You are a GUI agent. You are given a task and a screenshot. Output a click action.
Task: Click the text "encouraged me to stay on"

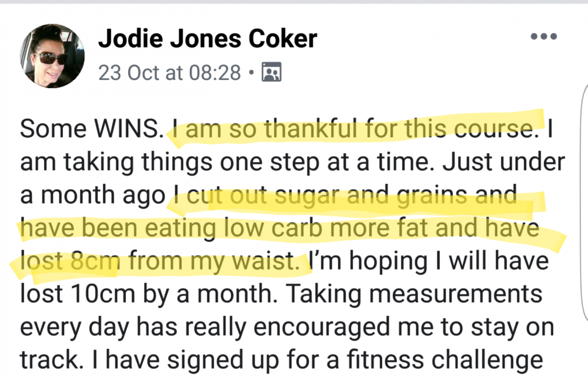coord(404,327)
